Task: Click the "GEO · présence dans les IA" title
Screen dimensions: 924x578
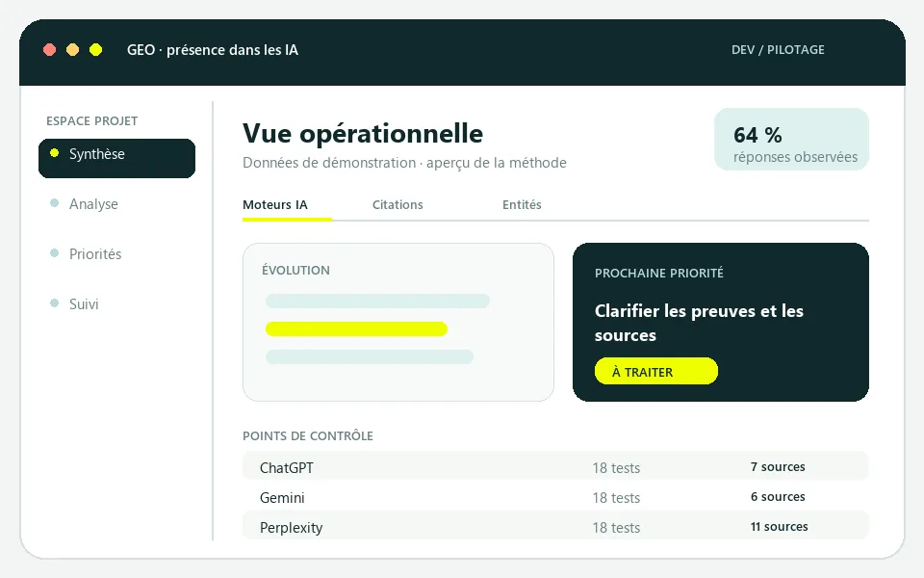Action: point(213,50)
